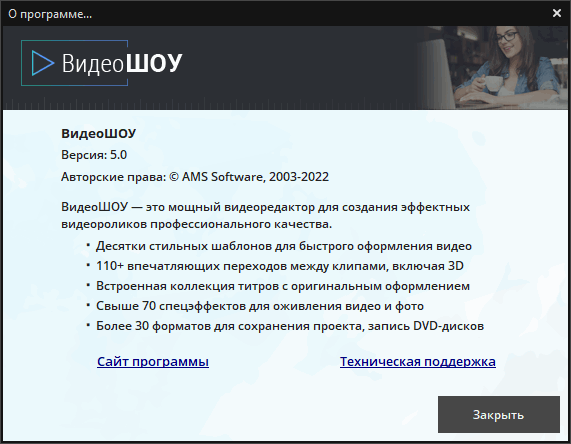The width and height of the screenshot is (571, 444).
Task: Click the bold ВидеоШОУ product name heading
Action: point(98,134)
